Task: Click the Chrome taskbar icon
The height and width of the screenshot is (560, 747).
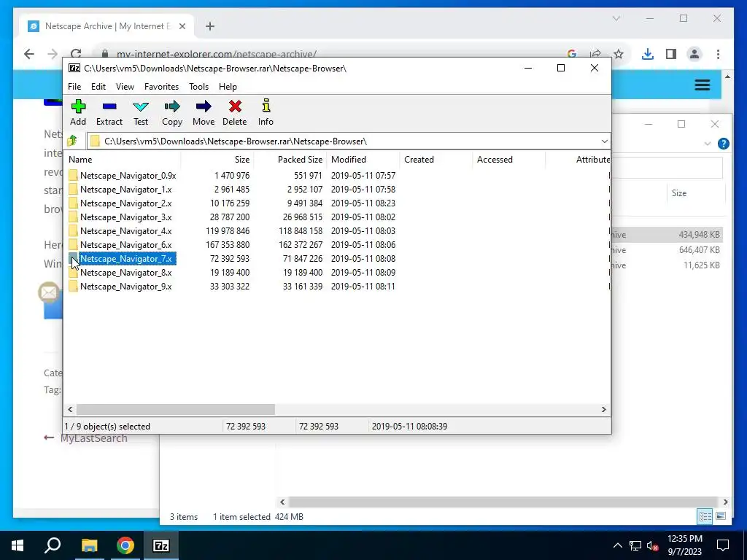Action: coord(125,545)
